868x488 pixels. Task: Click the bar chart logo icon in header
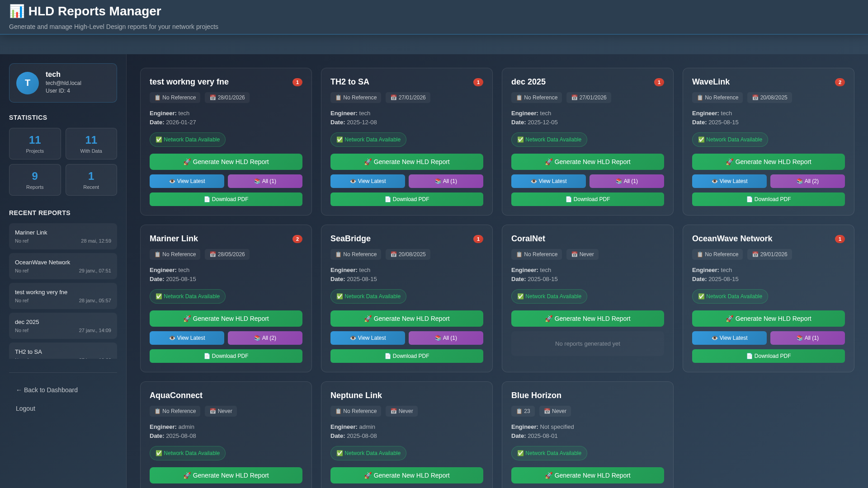point(17,11)
